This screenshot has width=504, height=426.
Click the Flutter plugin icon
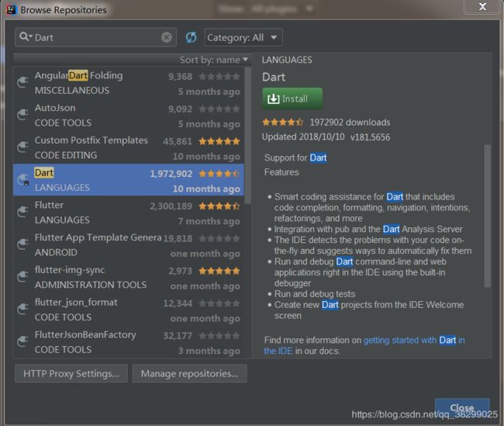coord(22,213)
